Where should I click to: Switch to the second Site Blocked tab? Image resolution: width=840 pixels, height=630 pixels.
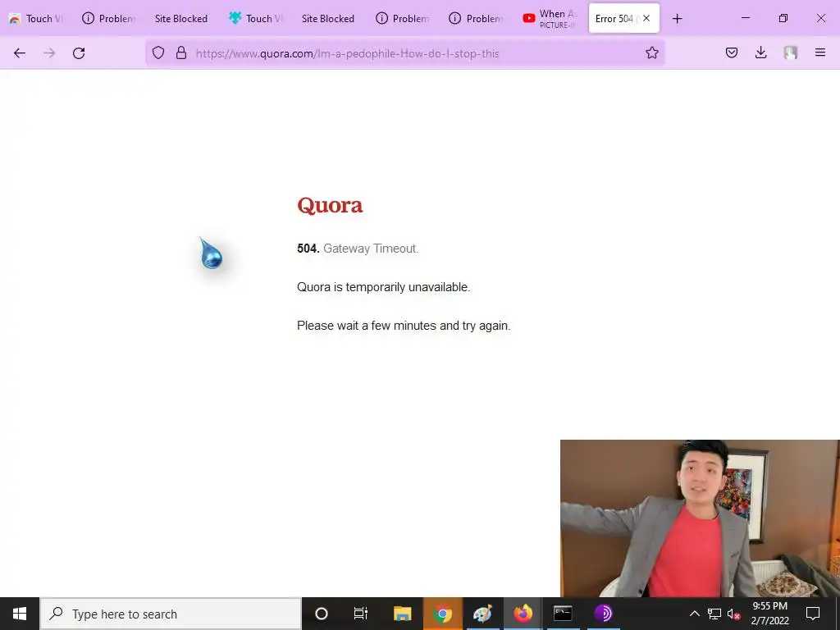(328, 18)
